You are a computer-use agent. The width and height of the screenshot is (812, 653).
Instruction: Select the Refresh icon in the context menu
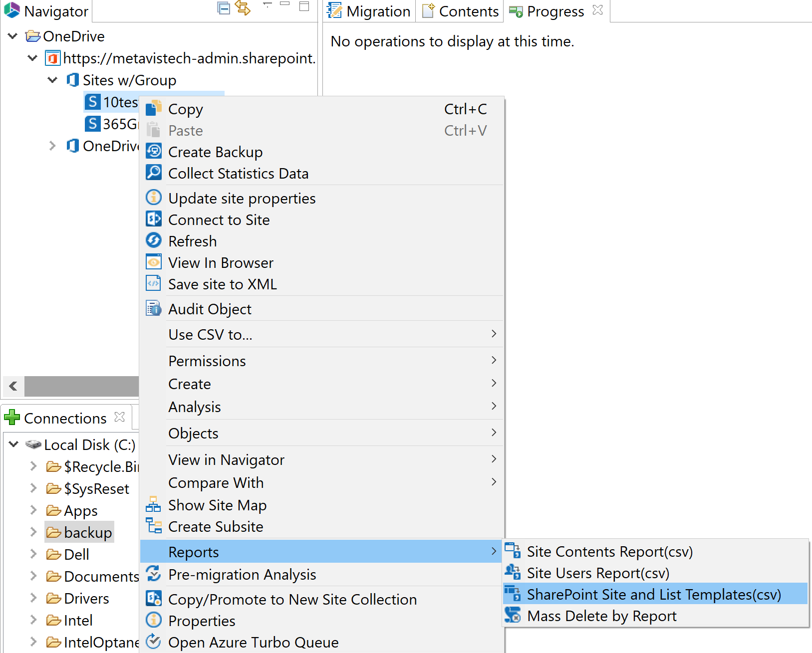point(154,240)
